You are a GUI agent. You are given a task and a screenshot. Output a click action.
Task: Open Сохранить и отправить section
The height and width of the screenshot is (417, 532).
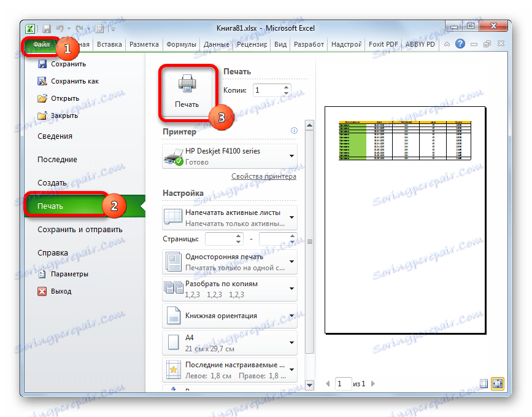tap(80, 230)
